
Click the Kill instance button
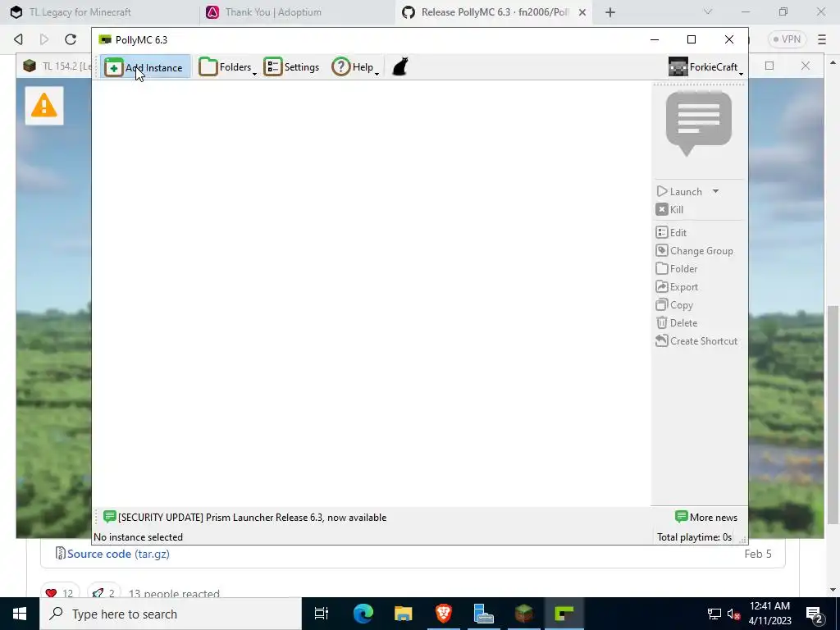tap(669, 210)
